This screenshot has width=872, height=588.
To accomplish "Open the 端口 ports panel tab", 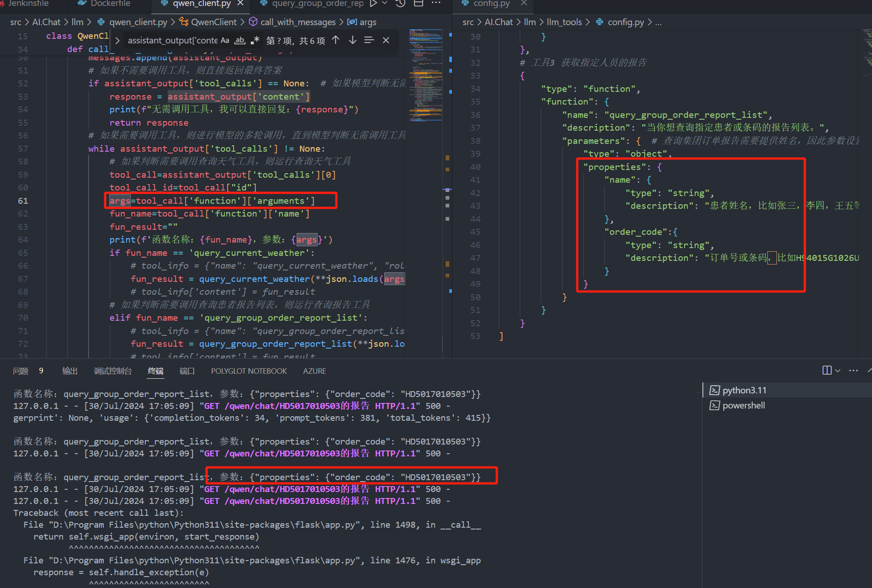I will pos(187,371).
